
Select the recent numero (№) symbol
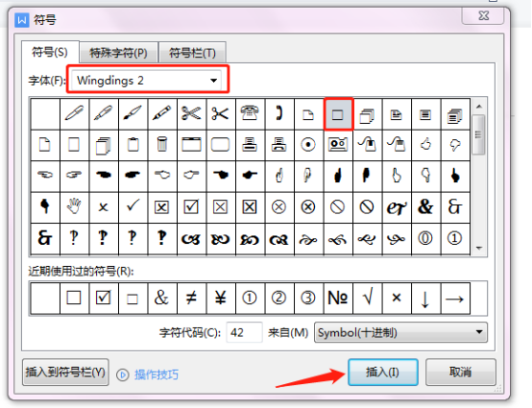(338, 299)
